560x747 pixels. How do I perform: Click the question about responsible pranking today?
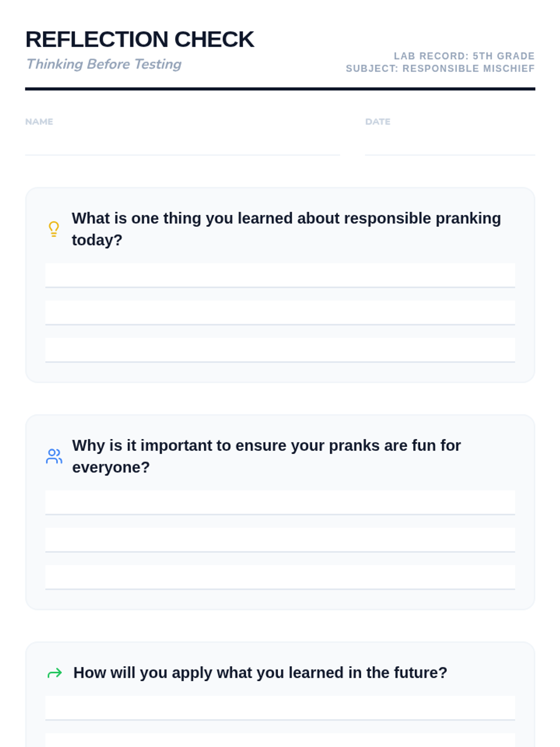pos(286,229)
